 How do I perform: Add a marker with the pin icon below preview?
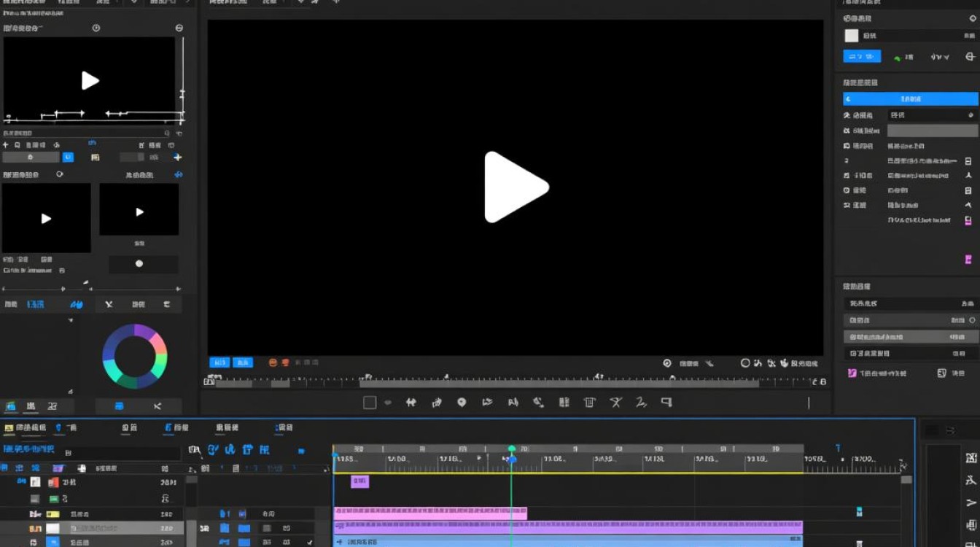click(462, 403)
